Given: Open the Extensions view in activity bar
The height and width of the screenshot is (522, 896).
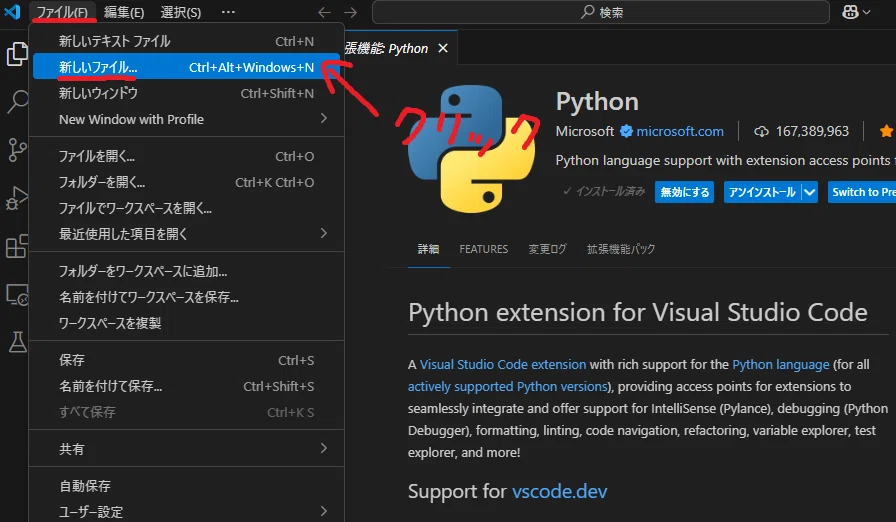Looking at the screenshot, I should point(17,246).
